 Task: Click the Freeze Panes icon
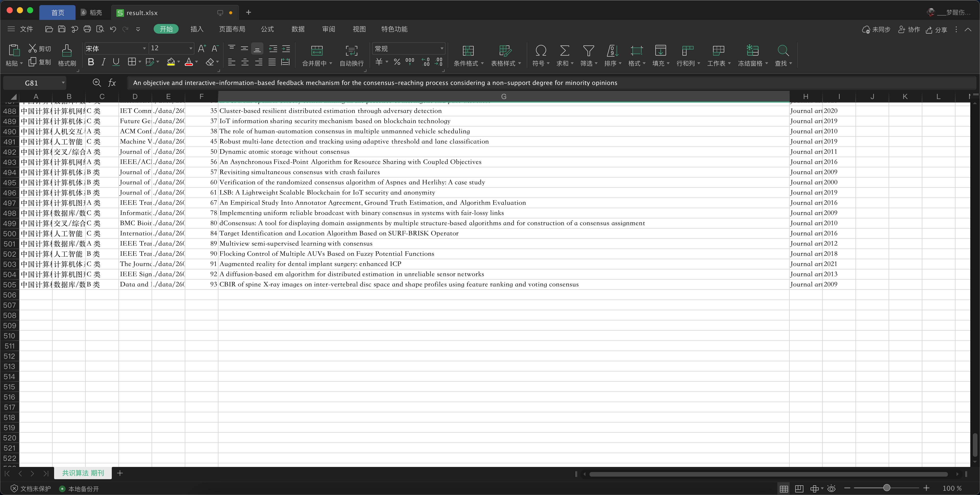point(752,51)
